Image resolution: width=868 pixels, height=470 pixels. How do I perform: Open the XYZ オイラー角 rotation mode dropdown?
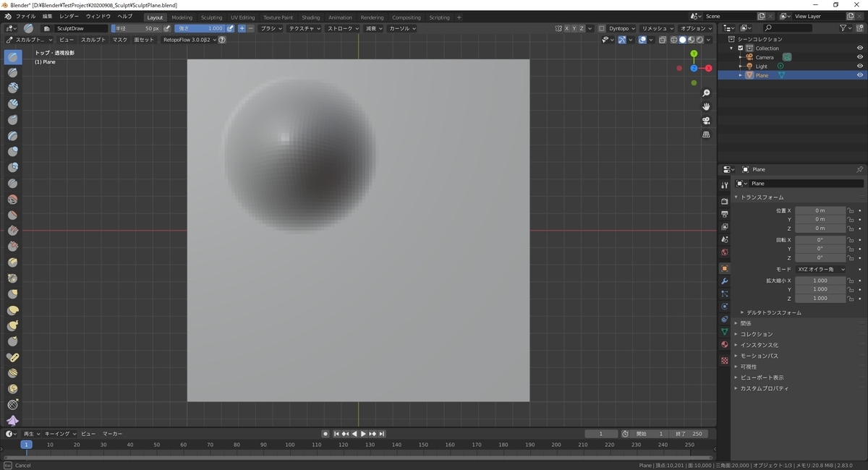[x=820, y=269]
